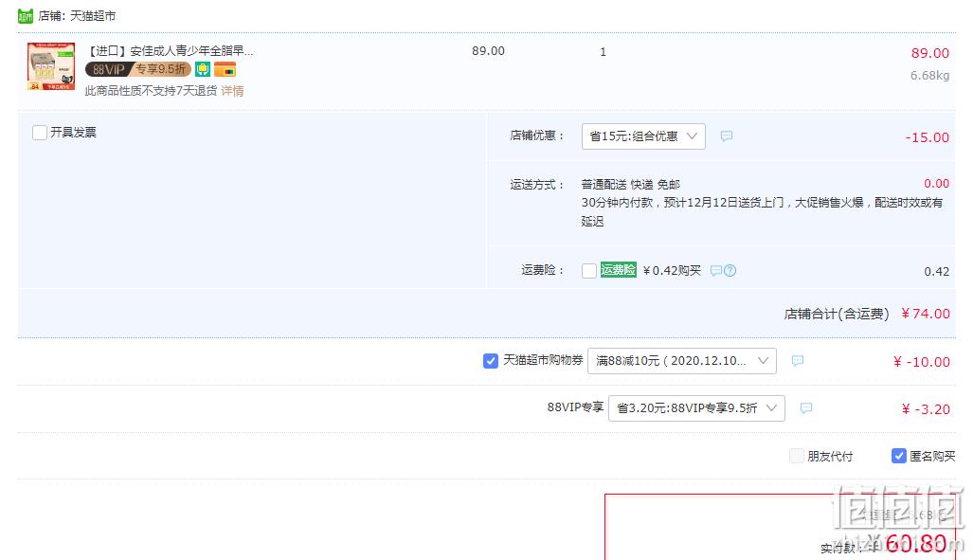Click the weight value 6.68kg

point(929,76)
